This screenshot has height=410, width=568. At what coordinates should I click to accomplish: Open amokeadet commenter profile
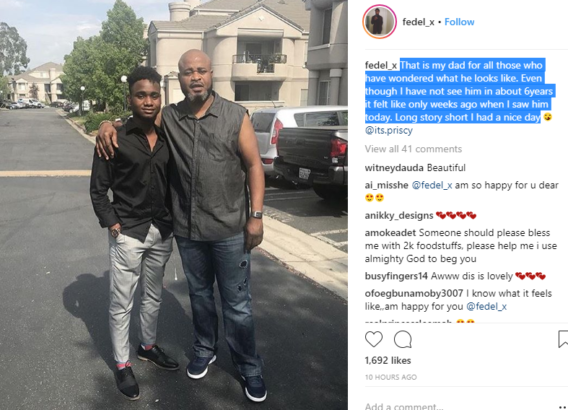(x=390, y=233)
